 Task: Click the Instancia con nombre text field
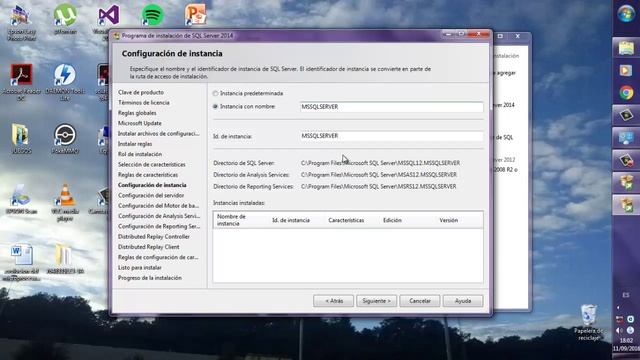(391, 107)
